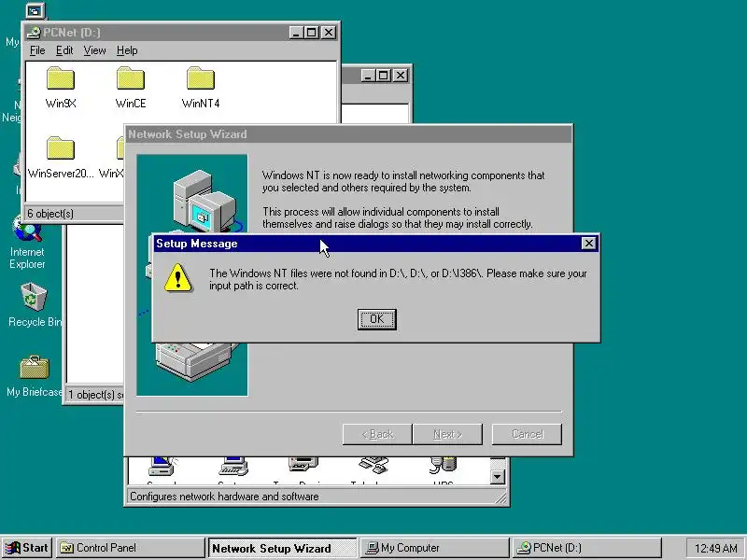Click the 12:49 AM taskbar clock
Viewport: 747px width, 560px height.
click(x=715, y=548)
